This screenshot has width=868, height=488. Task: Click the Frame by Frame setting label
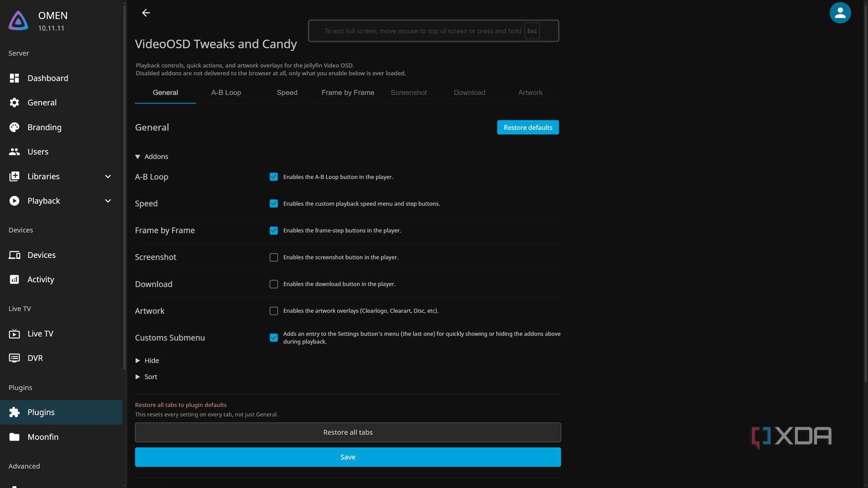[165, 230]
